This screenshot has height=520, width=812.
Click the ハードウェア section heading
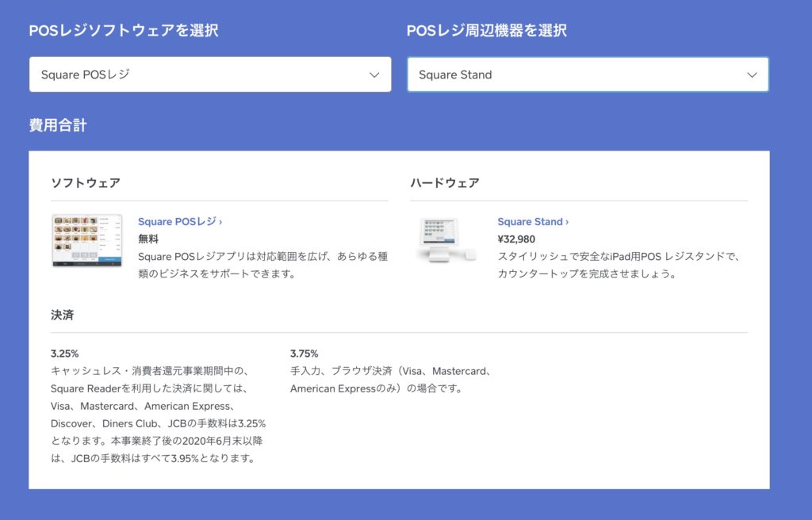[445, 183]
